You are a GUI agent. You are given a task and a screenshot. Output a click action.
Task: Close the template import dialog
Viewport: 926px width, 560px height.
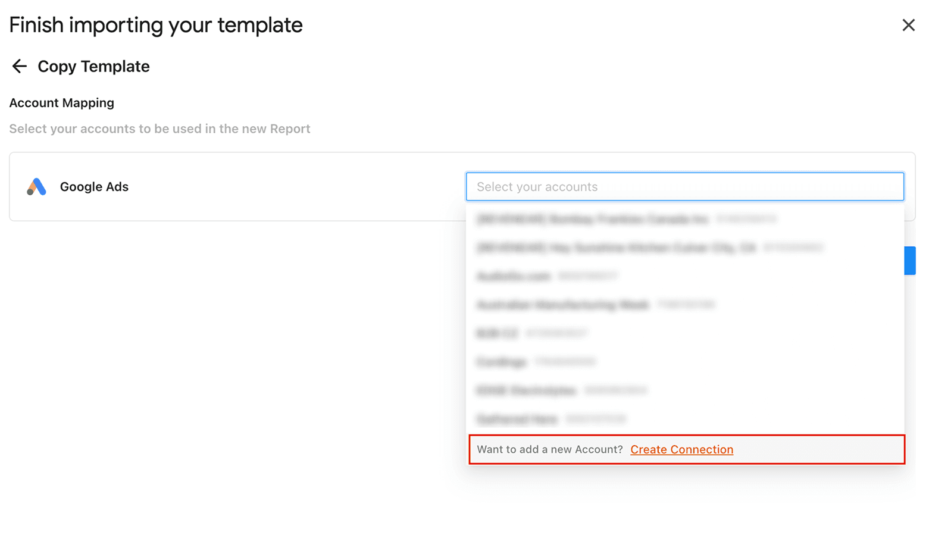tap(908, 25)
